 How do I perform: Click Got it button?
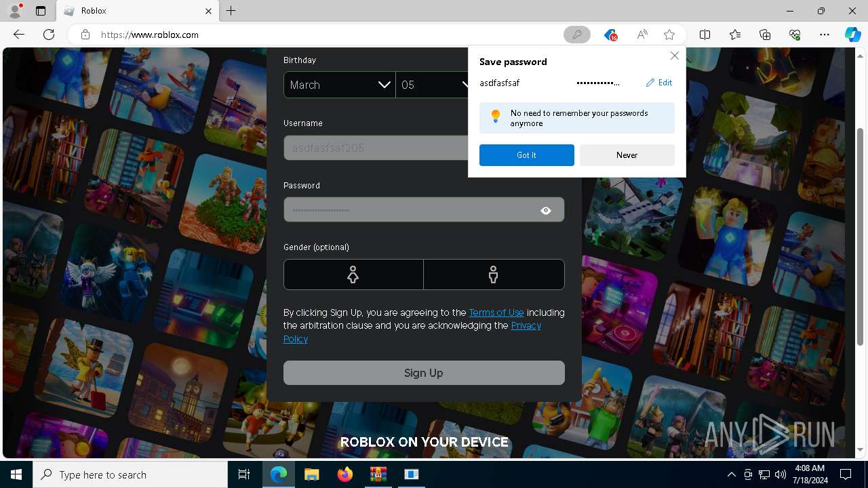click(527, 155)
